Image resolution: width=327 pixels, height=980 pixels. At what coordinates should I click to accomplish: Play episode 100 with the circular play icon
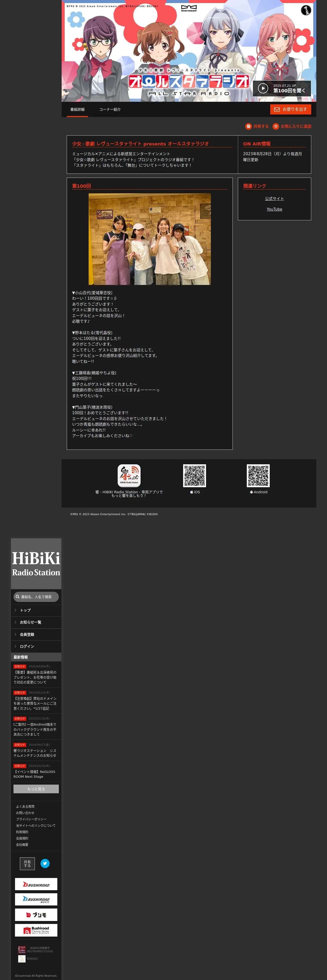point(263,88)
